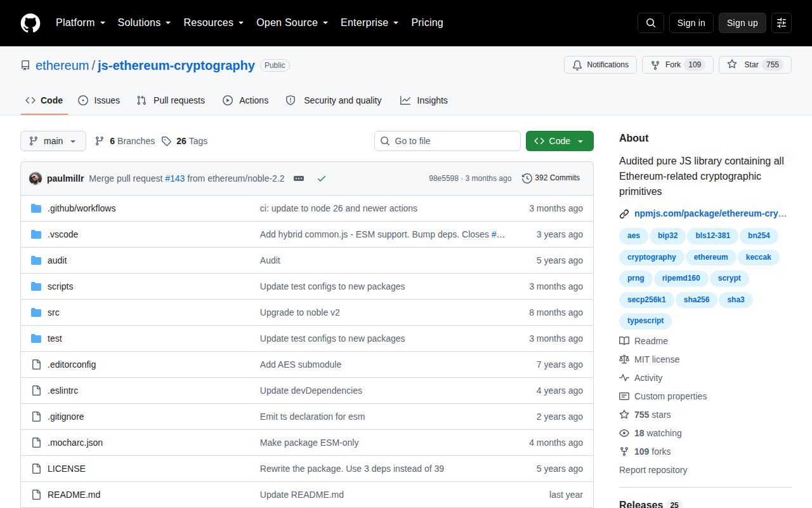
Task: Click the audit folder icon
Action: coord(36,260)
